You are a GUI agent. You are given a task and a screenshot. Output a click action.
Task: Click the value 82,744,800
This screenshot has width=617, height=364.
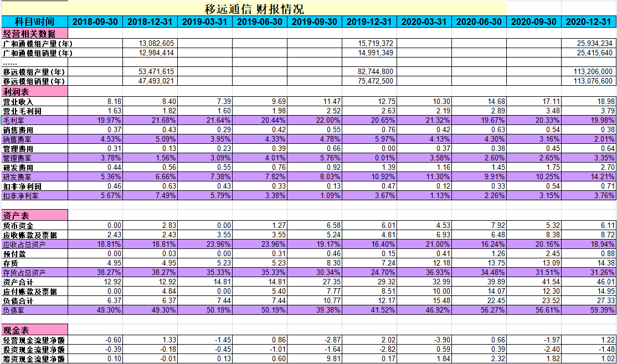tap(376, 71)
